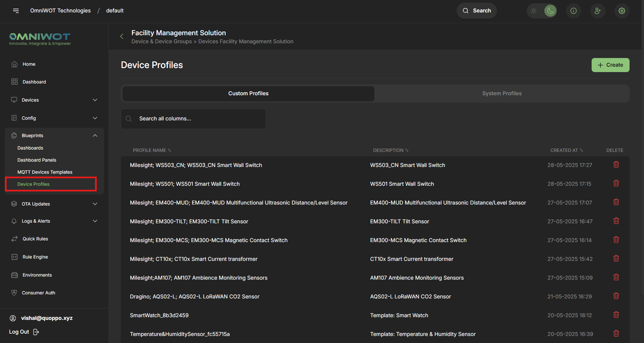
Task: Expand the Config menu
Action: (95, 118)
